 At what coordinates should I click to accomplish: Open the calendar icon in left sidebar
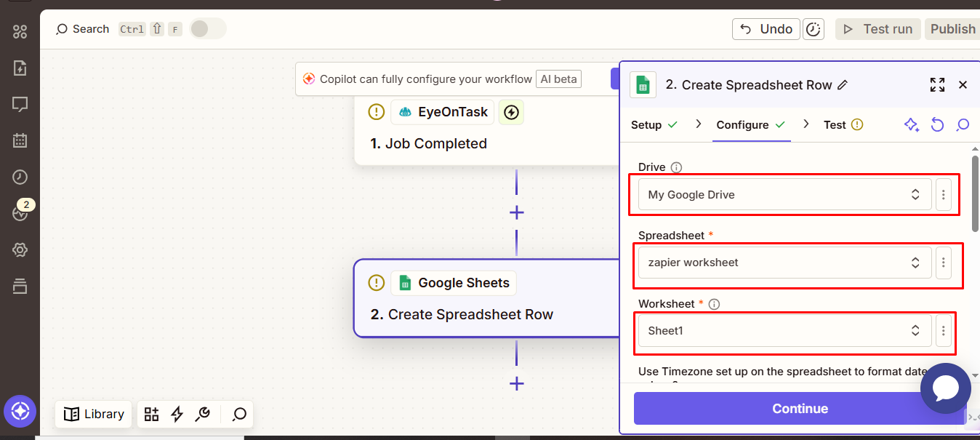coord(20,140)
